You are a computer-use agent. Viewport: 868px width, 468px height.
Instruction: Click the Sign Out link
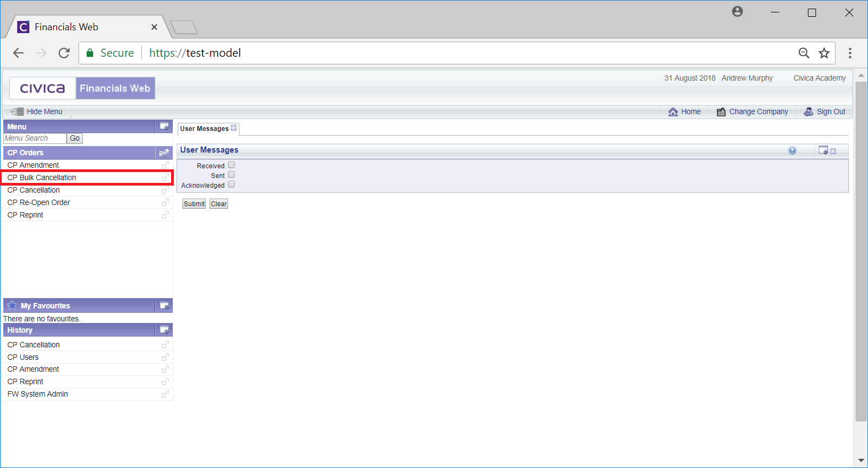[x=831, y=111]
